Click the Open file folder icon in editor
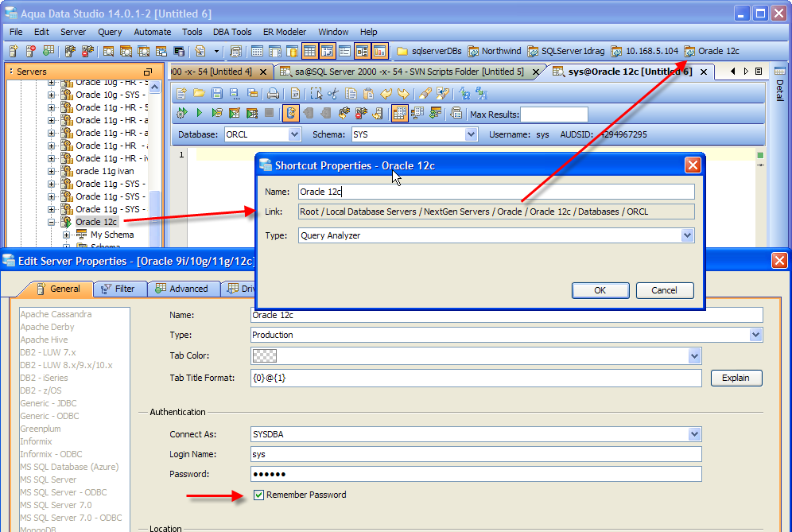This screenshot has width=792, height=532. click(199, 94)
